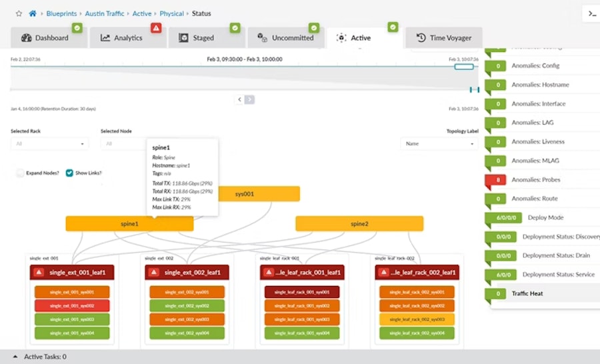Click the red warning badge on Analytics

click(156, 28)
